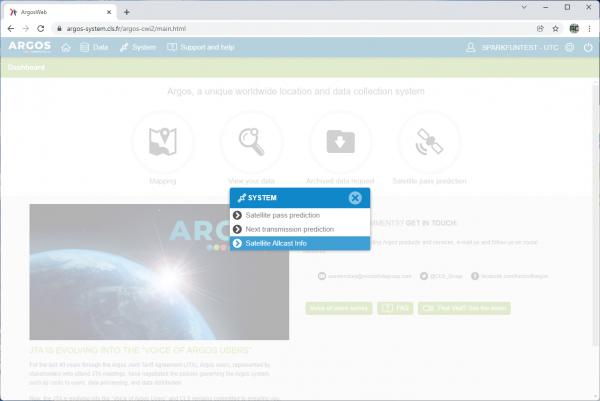Click JTA is evolving article heading

pyautogui.click(x=140, y=350)
